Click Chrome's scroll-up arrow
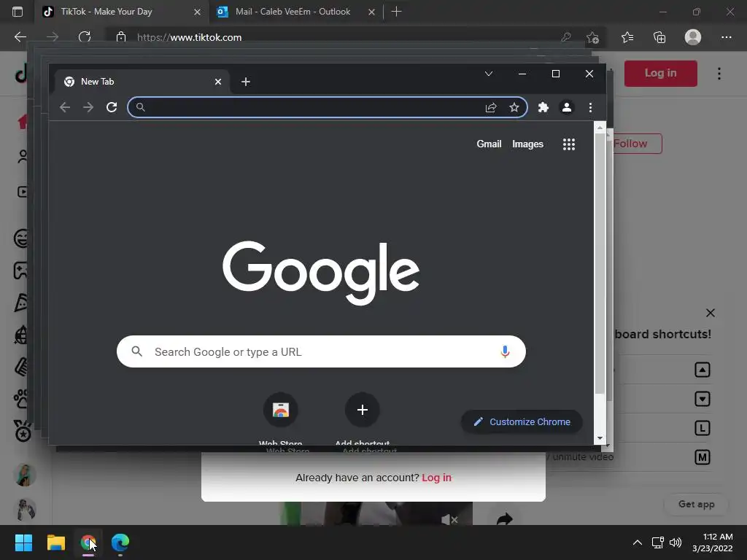The height and width of the screenshot is (560, 747). pyautogui.click(x=600, y=128)
